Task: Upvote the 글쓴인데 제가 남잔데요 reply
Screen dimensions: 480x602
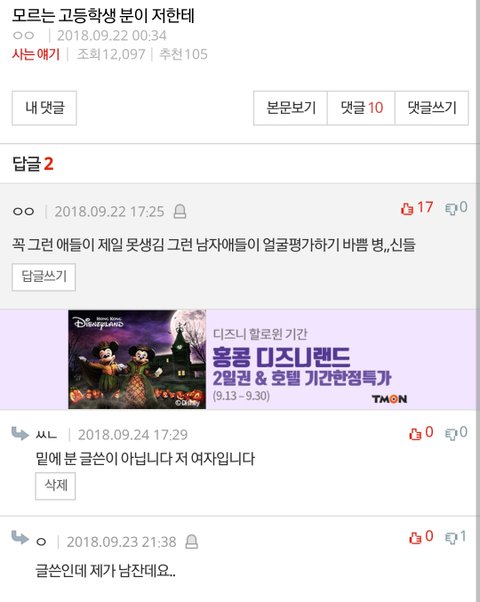Action: (x=421, y=537)
